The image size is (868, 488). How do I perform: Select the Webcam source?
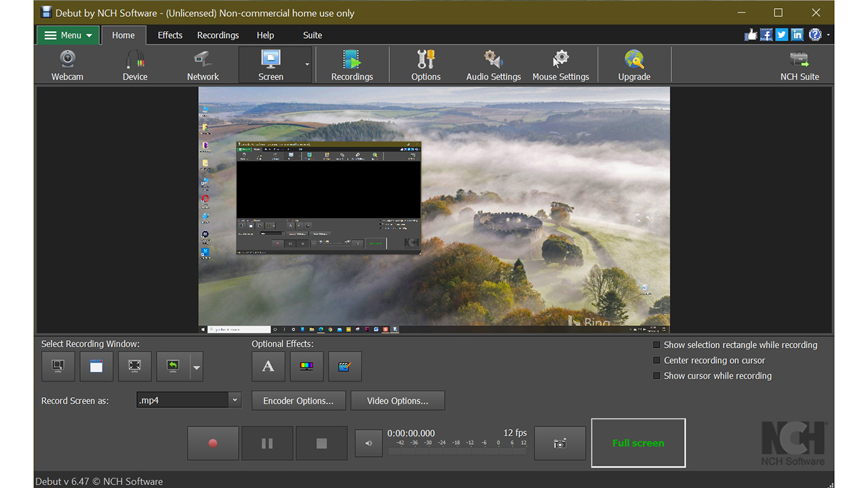(67, 65)
